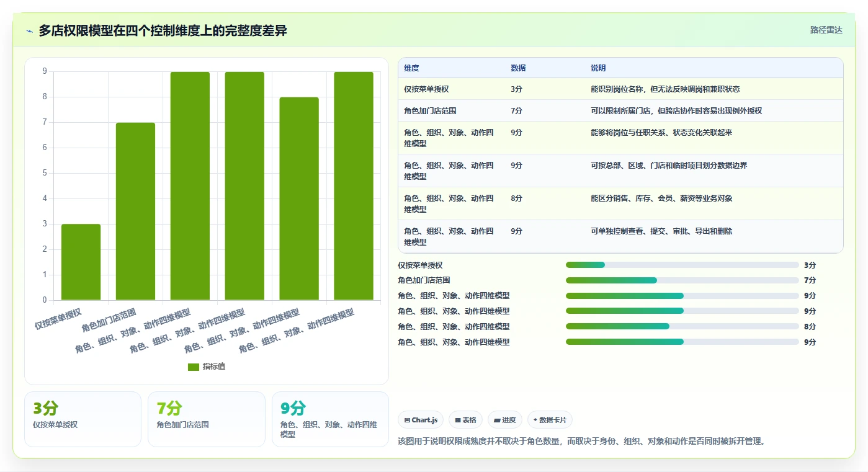Click description 能区分销售、库存、会员、薪资等业务对象

(661, 198)
